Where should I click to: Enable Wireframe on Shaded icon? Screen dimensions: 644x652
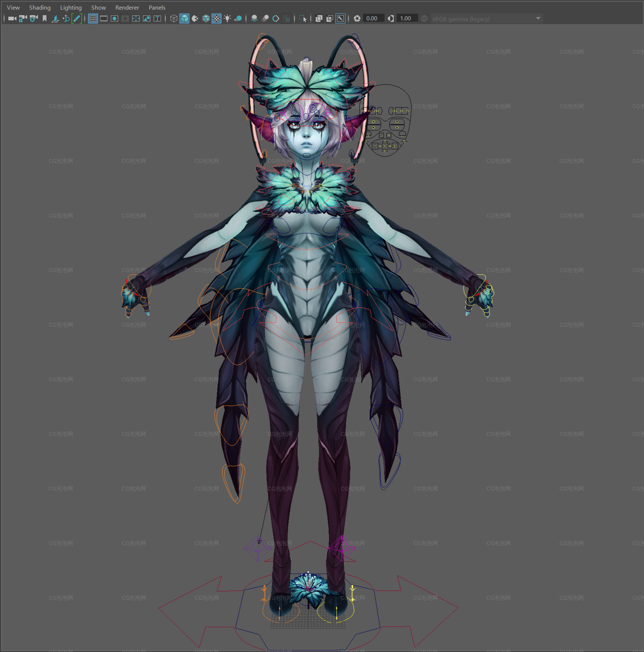click(206, 18)
